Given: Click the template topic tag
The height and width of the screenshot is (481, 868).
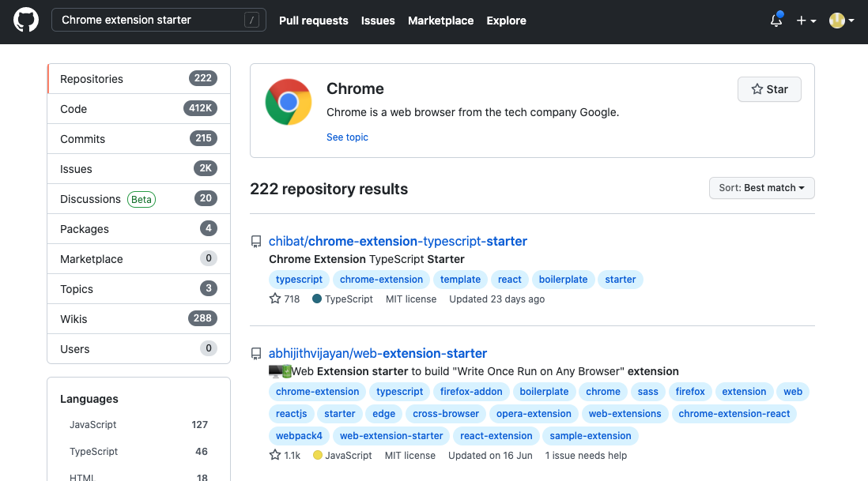Looking at the screenshot, I should 461,280.
